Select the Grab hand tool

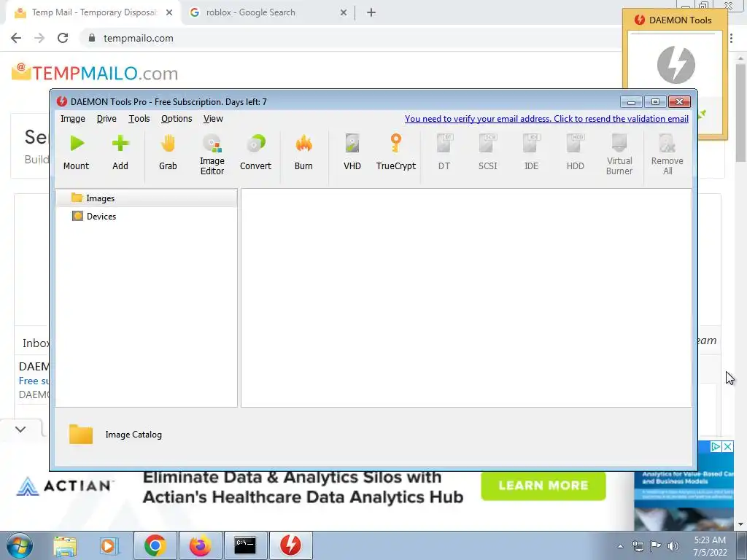[x=168, y=143]
